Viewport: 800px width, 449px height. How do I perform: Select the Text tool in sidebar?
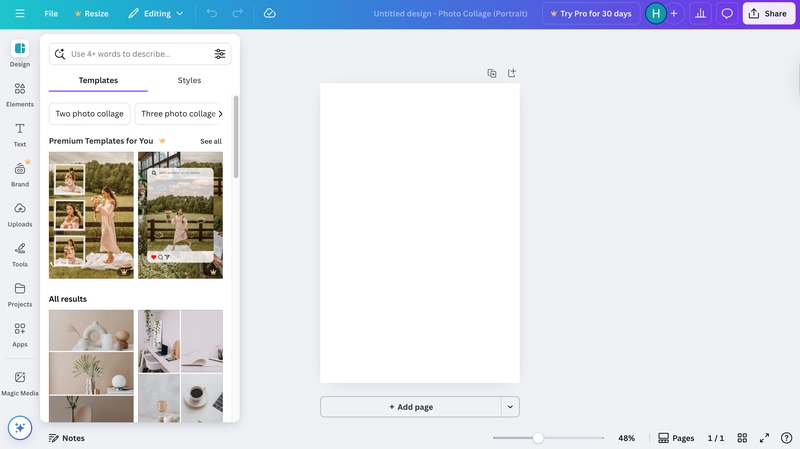20,135
